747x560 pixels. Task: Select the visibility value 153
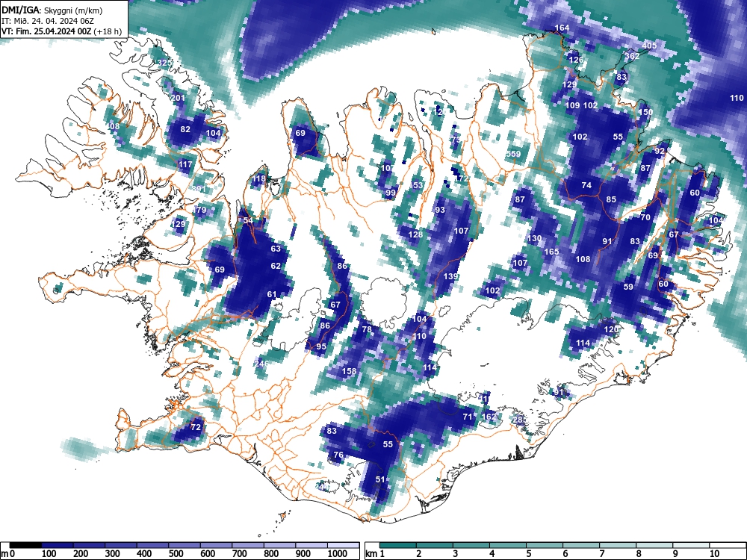click(416, 185)
